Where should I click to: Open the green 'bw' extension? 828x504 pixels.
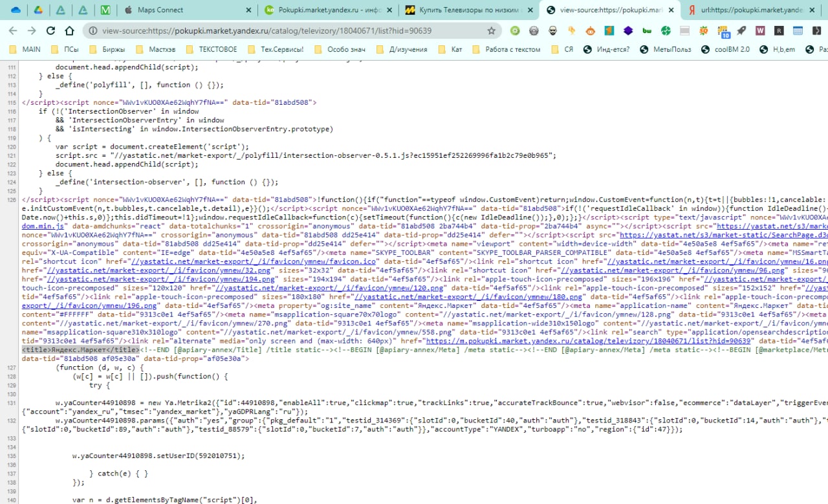pos(647,30)
